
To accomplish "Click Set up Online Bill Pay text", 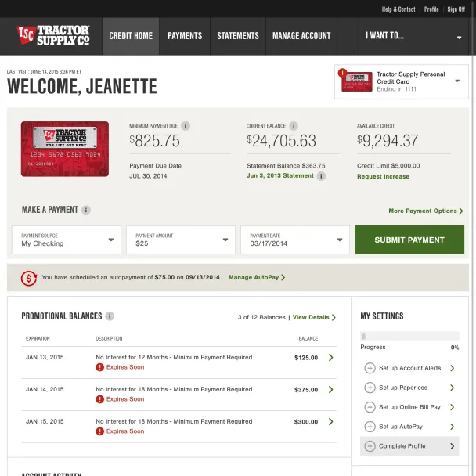I will 409,407.
